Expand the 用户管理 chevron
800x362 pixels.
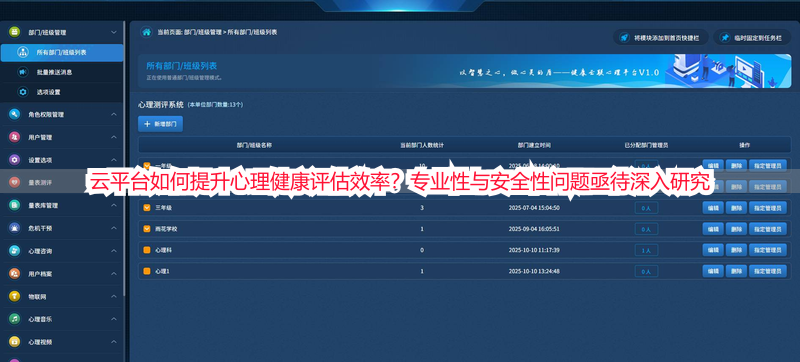(x=114, y=137)
